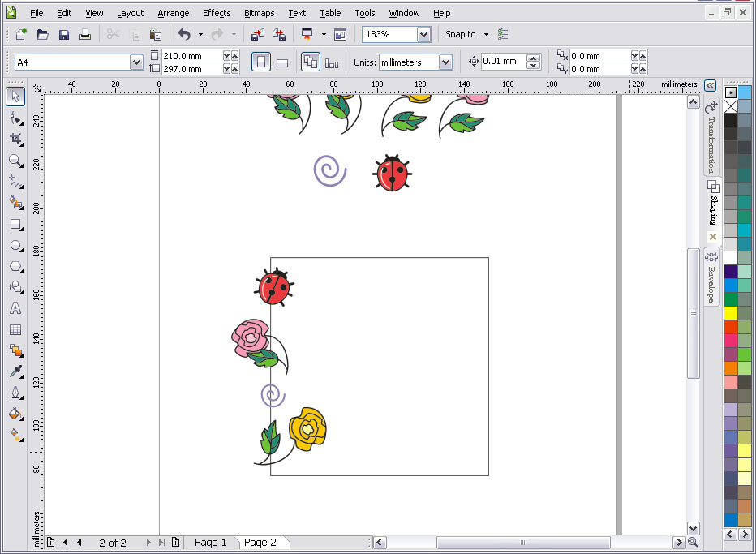Select the Interactive Fill tool
This screenshot has height=554, width=756.
15,435
